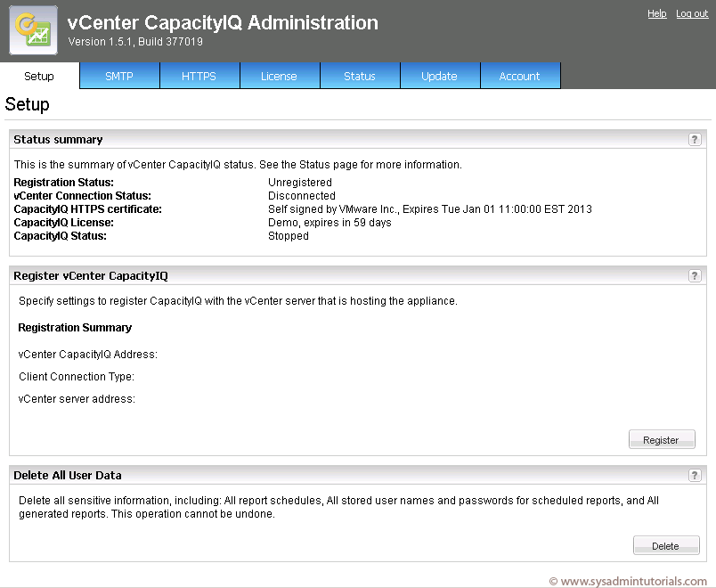Click the 'Version 1.5.1, Build 377019' text
This screenshot has width=716, height=588.
(x=135, y=42)
